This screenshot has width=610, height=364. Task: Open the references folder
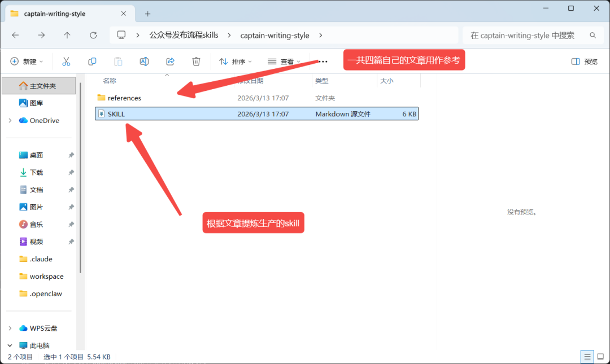coord(124,98)
